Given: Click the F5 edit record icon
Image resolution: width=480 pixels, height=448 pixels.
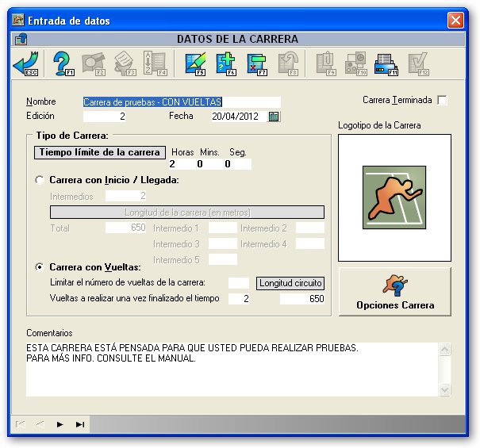Looking at the screenshot, I should click(x=195, y=63).
